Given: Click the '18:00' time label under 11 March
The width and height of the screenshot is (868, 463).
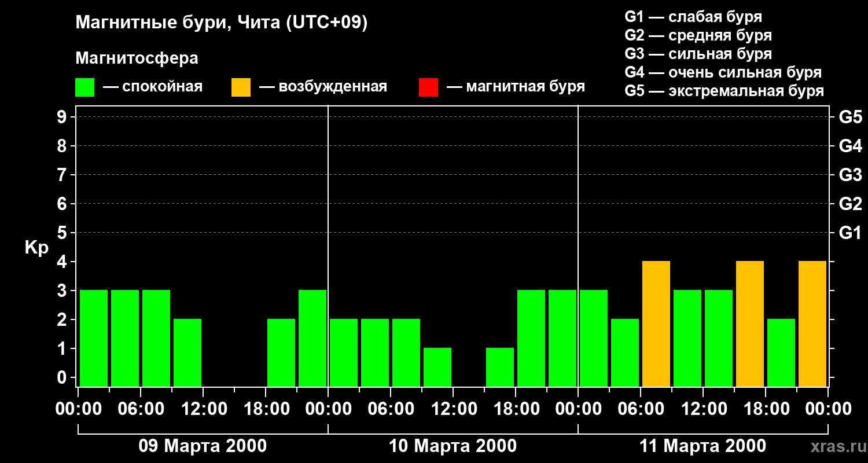Looking at the screenshot, I should [x=766, y=409].
